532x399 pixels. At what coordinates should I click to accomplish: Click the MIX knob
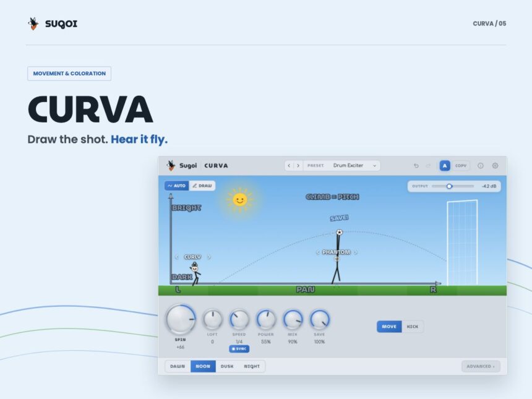[293, 319]
